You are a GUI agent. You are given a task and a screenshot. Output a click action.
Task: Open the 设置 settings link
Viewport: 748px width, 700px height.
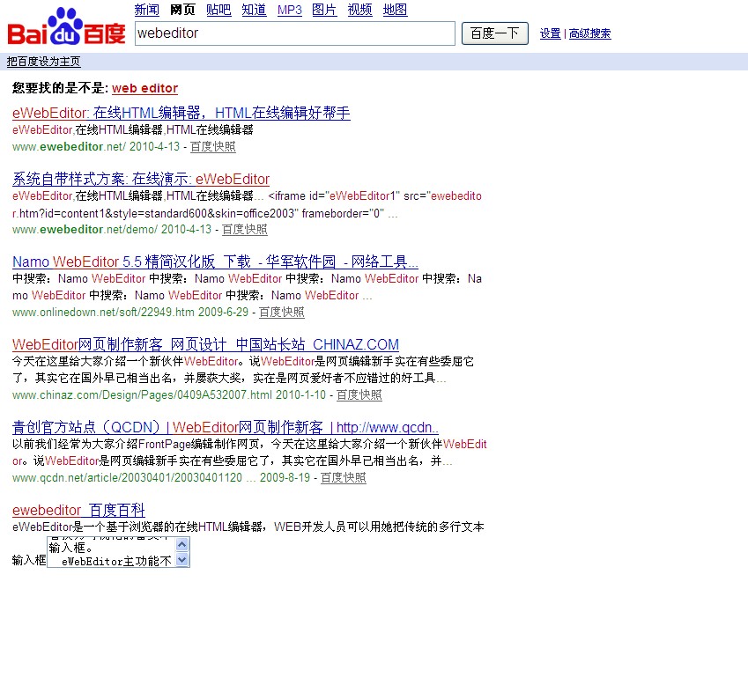[551, 33]
